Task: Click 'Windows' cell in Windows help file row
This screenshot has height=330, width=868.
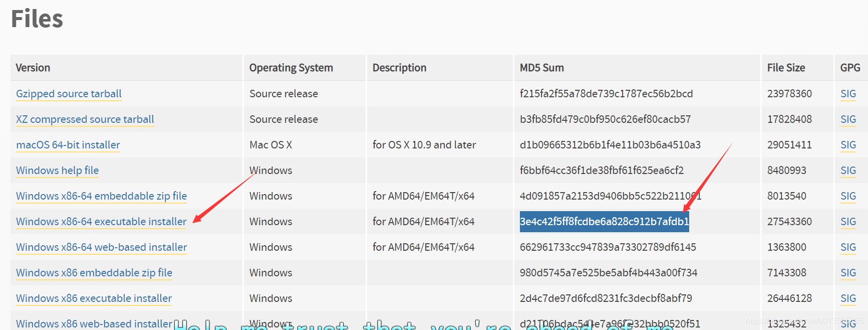Action: [x=271, y=171]
